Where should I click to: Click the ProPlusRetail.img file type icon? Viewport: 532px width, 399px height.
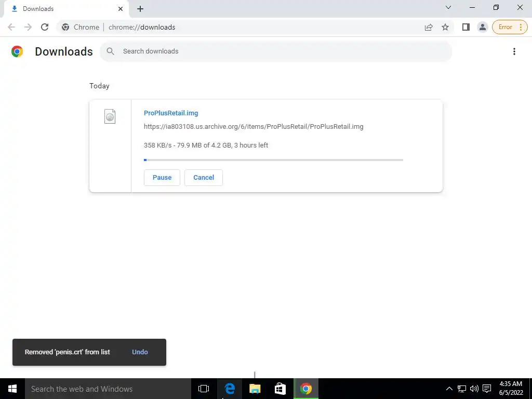110,116
